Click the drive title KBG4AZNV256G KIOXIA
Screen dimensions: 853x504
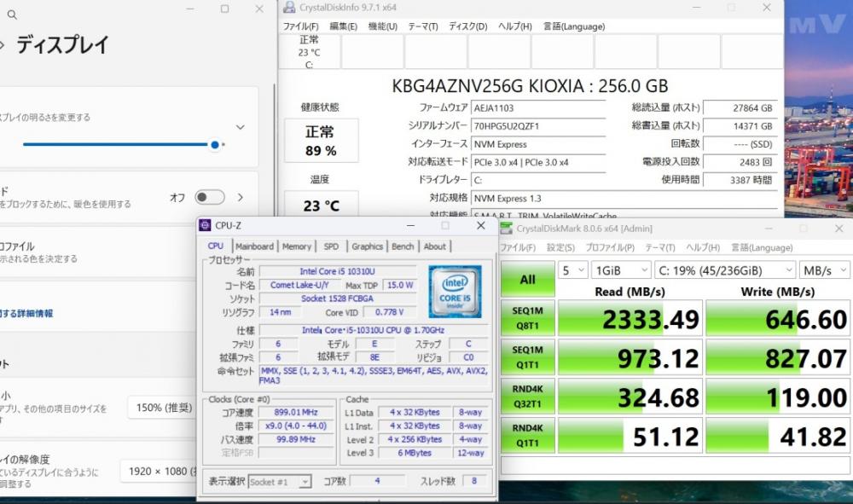click(530, 86)
